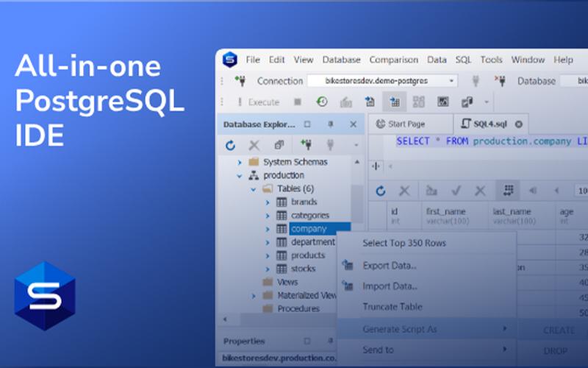Open the Database menu

pyautogui.click(x=341, y=60)
